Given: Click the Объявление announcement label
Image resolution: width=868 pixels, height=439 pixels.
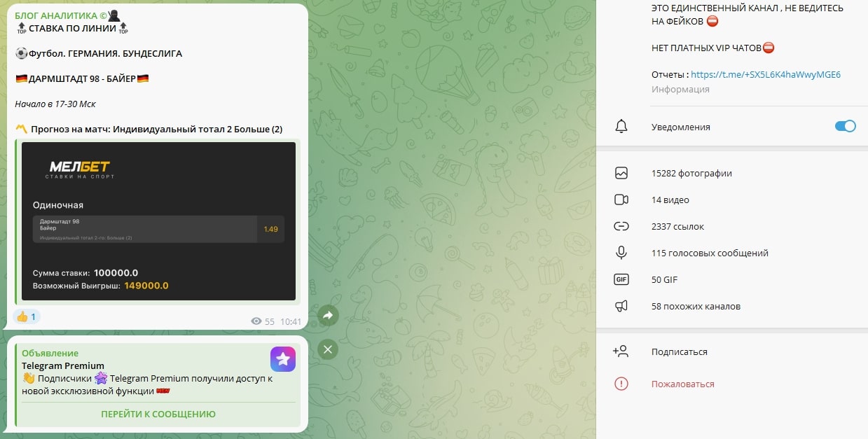Looking at the screenshot, I should pyautogui.click(x=50, y=353).
